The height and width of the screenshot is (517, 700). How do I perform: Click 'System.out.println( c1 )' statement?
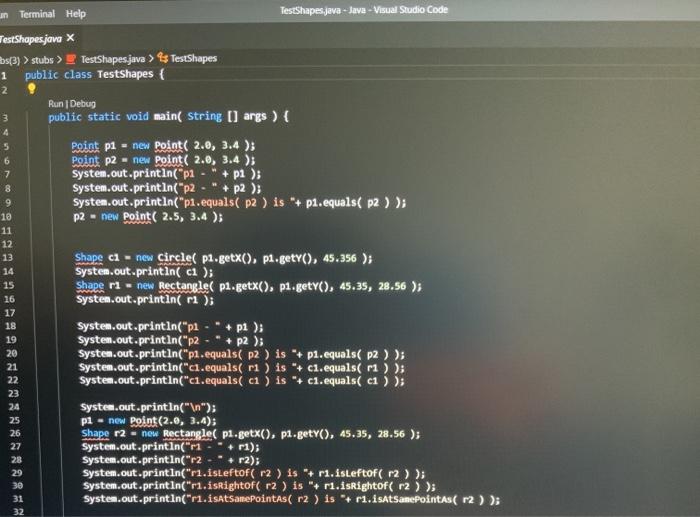(x=144, y=272)
